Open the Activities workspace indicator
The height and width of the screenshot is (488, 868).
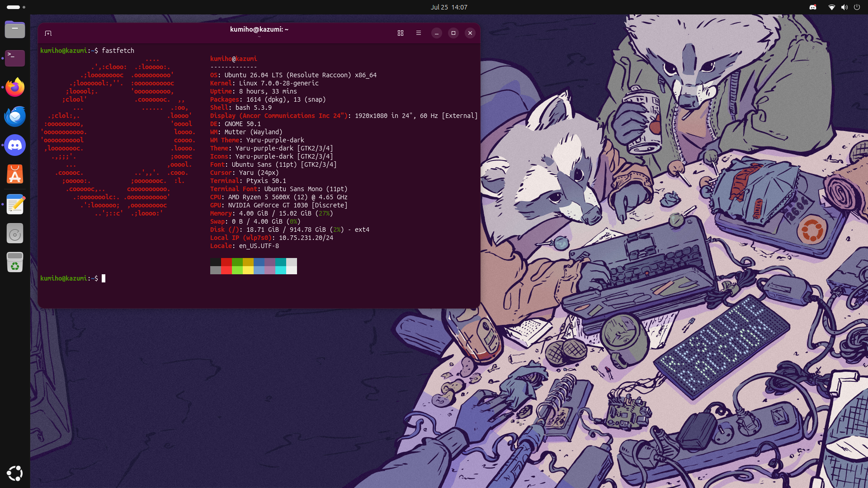[x=16, y=7]
